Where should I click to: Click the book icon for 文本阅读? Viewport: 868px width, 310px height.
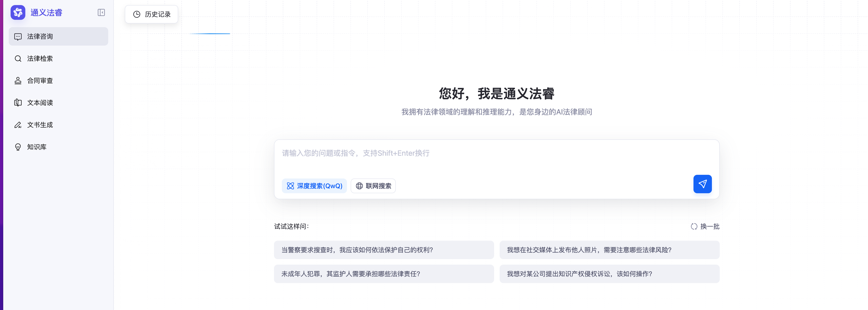(x=18, y=103)
